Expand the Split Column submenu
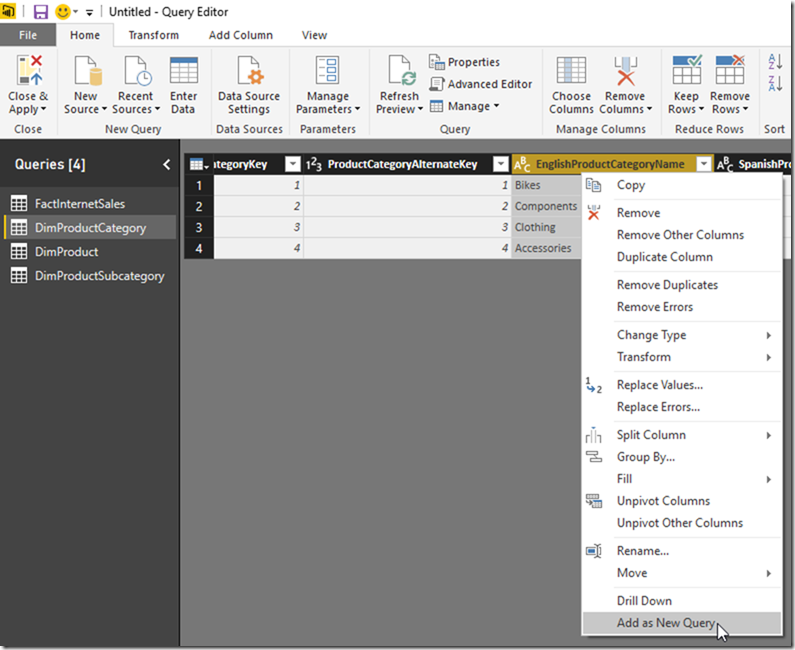The height and width of the screenshot is (650, 795). [769, 435]
